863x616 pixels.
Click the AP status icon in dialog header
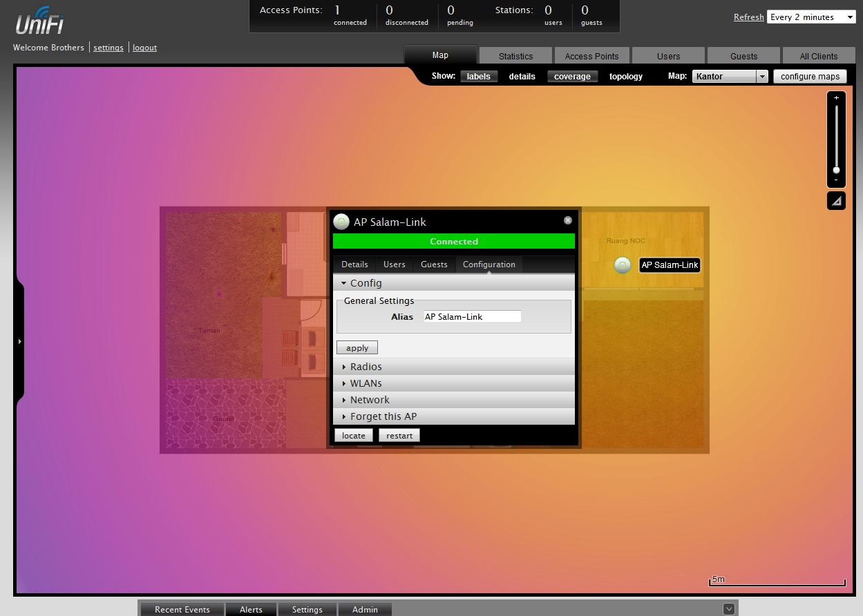pyautogui.click(x=341, y=222)
